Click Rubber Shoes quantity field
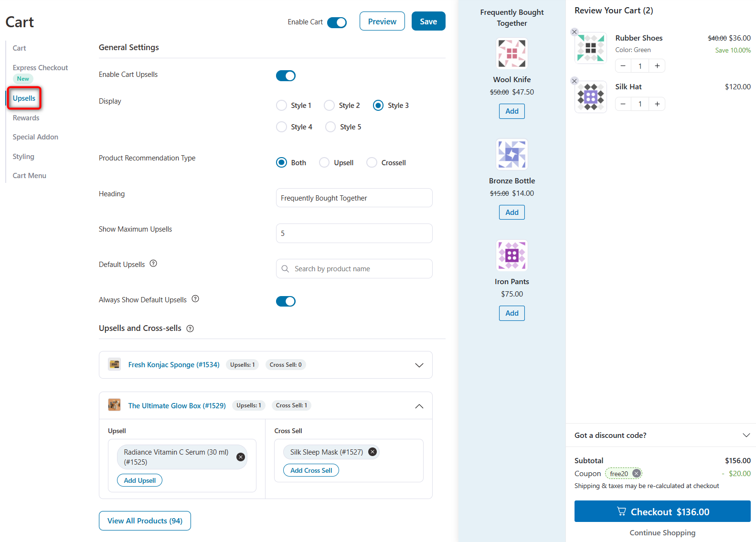 tap(640, 66)
